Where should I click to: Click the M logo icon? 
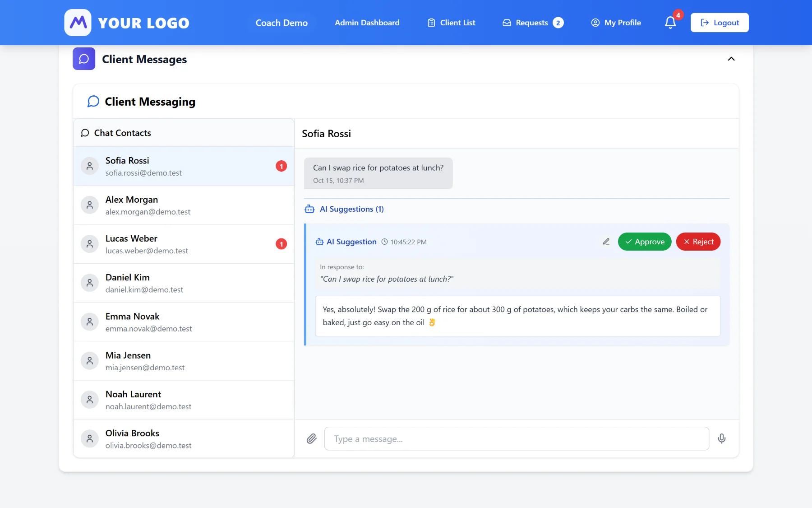pyautogui.click(x=78, y=23)
